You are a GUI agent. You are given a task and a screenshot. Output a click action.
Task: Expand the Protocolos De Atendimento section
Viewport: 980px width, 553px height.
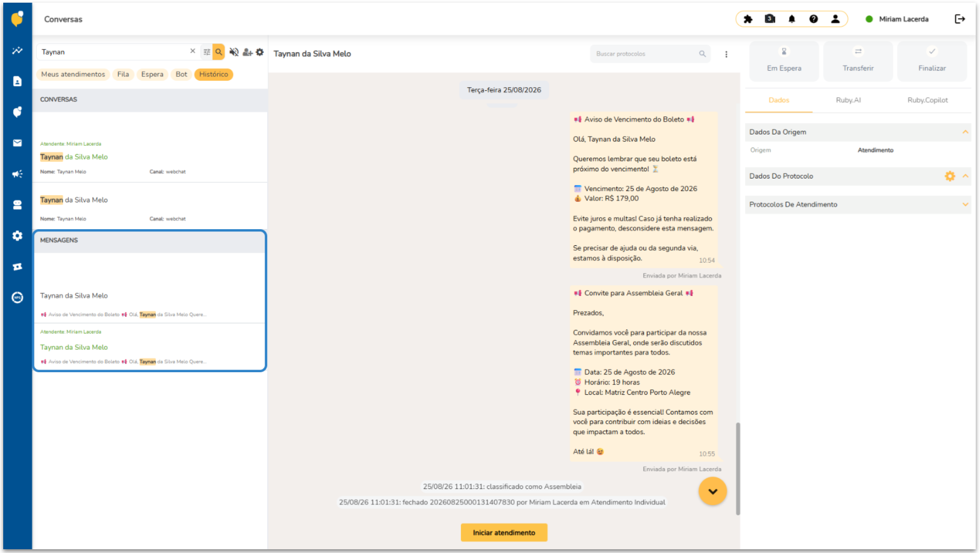point(965,204)
